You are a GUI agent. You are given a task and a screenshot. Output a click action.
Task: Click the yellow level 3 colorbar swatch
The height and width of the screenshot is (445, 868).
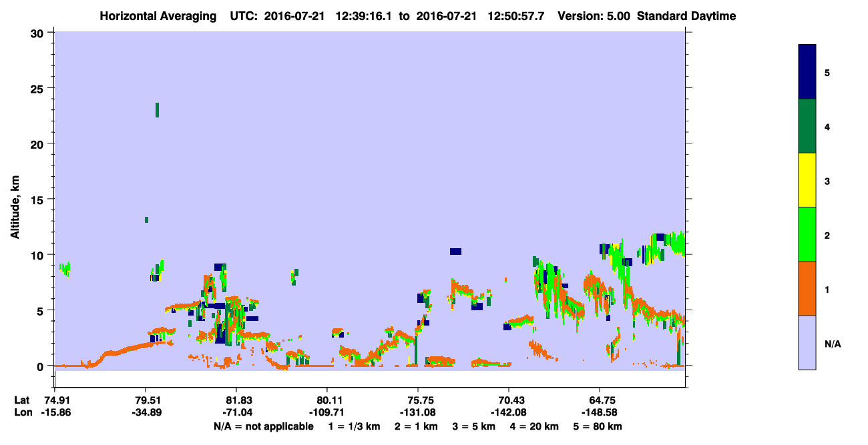807,180
